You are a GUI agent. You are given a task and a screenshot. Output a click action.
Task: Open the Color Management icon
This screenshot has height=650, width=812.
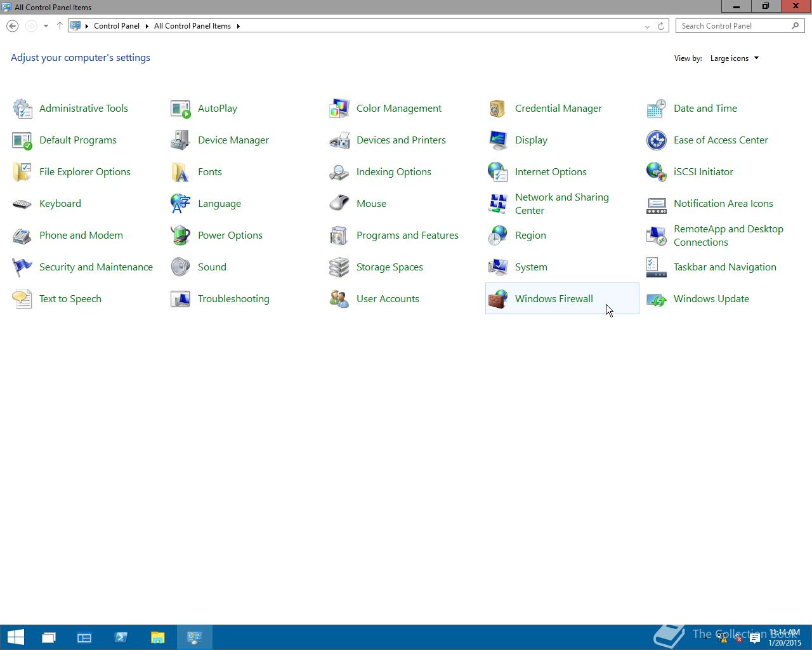[339, 109]
